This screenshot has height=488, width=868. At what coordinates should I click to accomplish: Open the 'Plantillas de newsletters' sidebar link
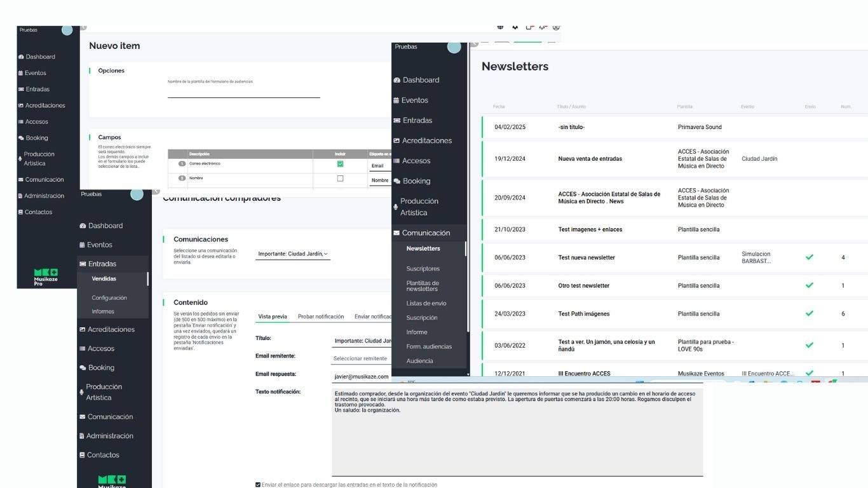tap(423, 286)
